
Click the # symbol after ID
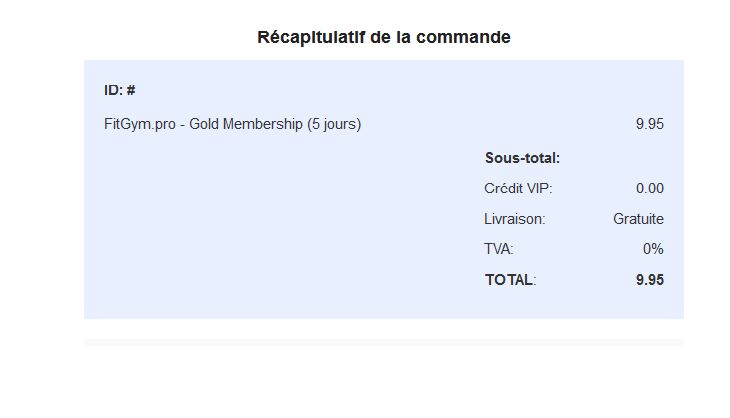[131, 90]
